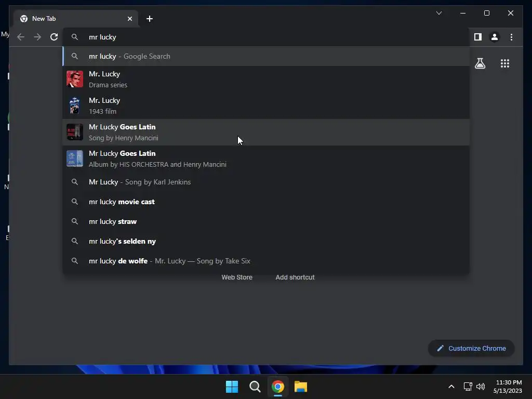Select 'mr lucky's selden ny' suggestion
This screenshot has width=532, height=399.
click(266, 241)
